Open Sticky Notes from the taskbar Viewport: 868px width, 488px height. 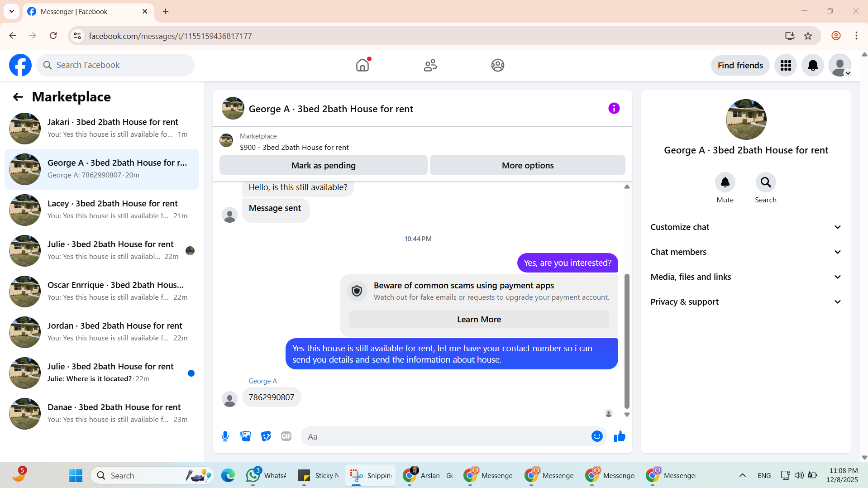point(318,475)
